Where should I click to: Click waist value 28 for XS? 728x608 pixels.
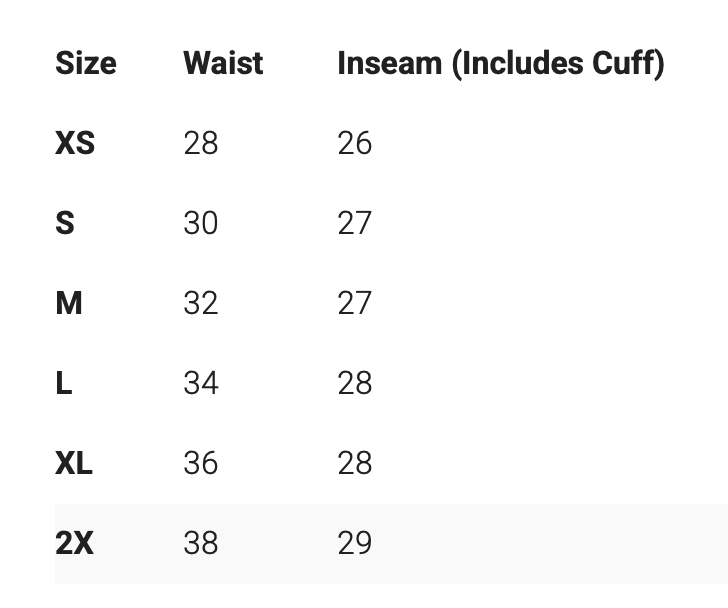click(201, 143)
